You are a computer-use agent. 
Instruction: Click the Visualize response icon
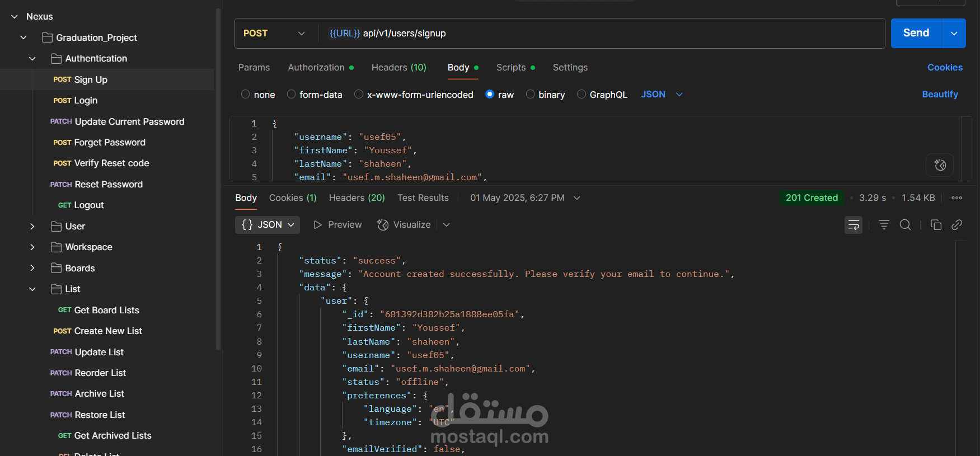coord(383,225)
